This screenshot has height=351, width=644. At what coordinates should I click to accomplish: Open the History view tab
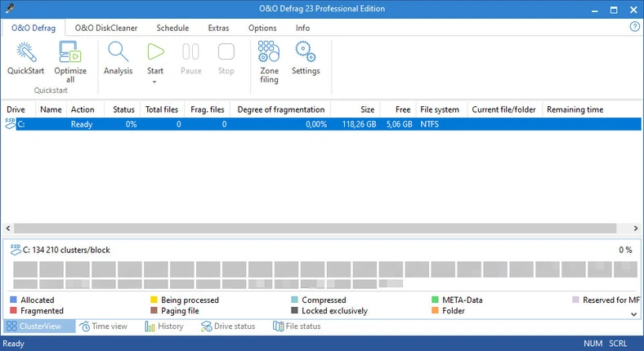[164, 326]
